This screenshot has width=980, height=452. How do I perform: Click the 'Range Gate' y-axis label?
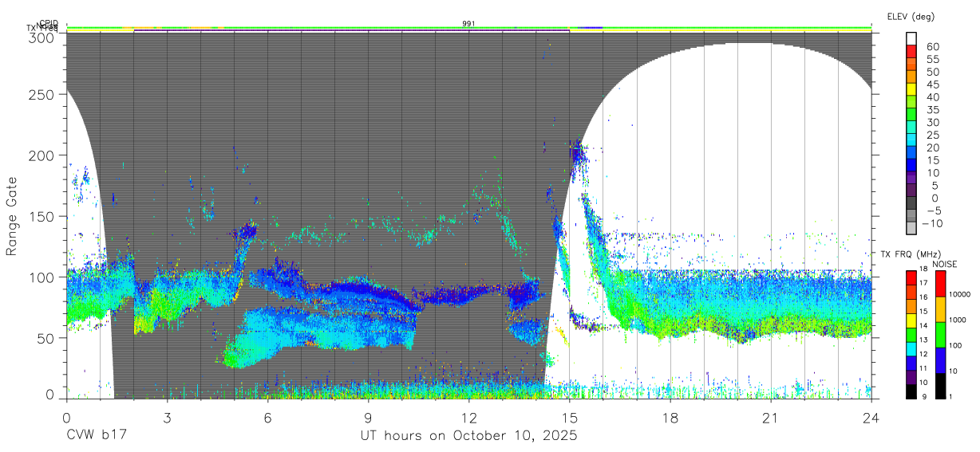12,216
